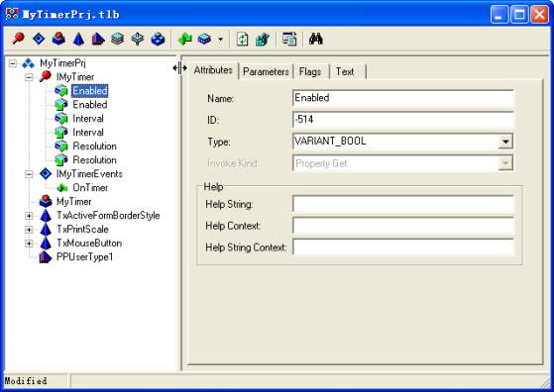Click the New Record stacked-layers icon
This screenshot has height=392, width=554.
(x=118, y=39)
